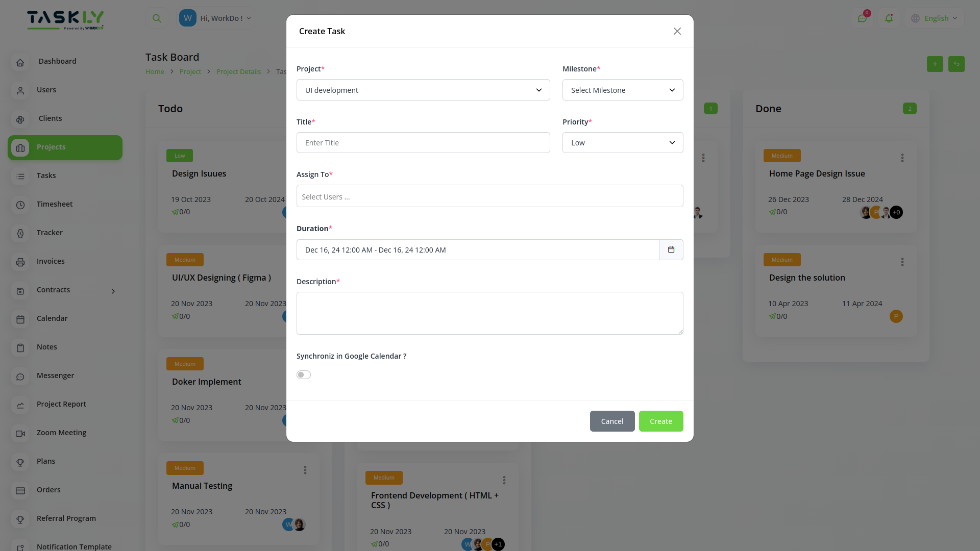Open Tasks from the sidebar
The image size is (980, 551).
pyautogui.click(x=46, y=176)
